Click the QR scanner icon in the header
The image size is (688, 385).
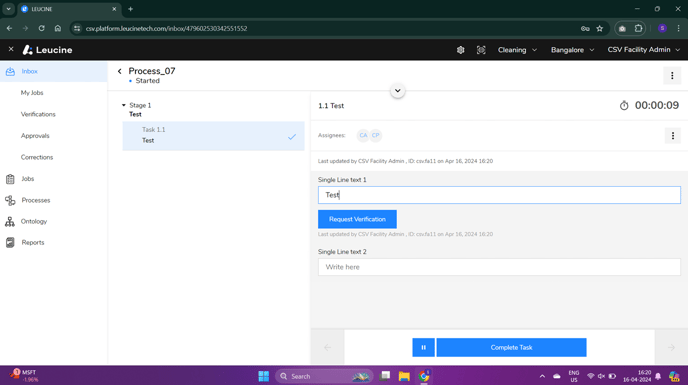pyautogui.click(x=481, y=50)
